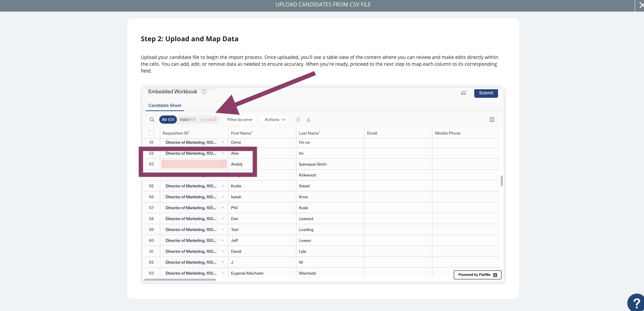Open Requisition ID dropdown for row 55
644x311 pixels.
[223, 186]
